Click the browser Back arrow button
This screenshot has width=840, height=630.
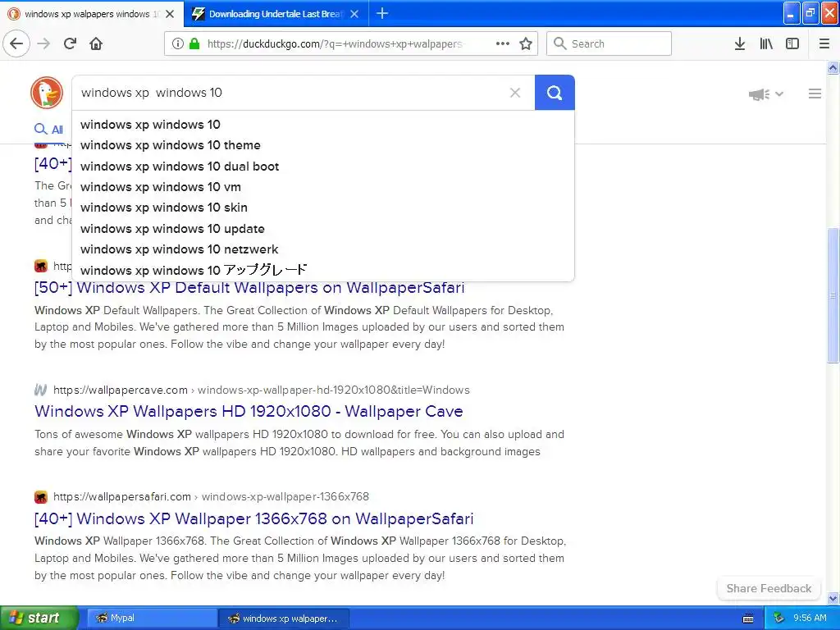click(x=16, y=43)
